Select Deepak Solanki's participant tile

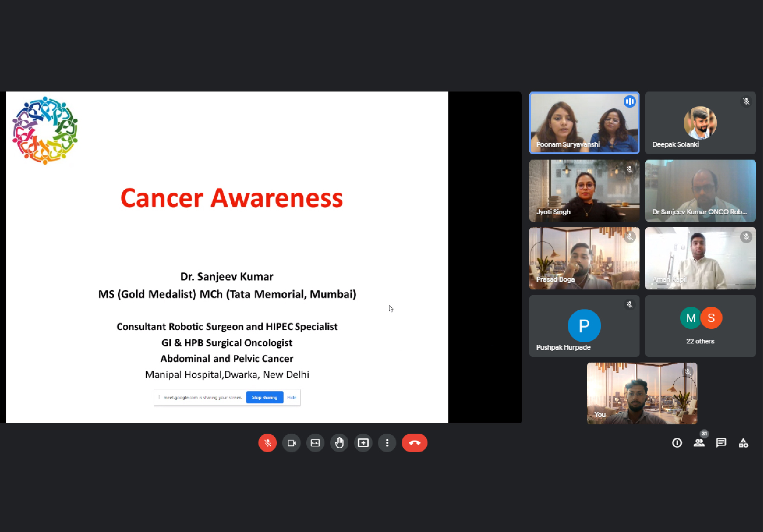pyautogui.click(x=700, y=123)
